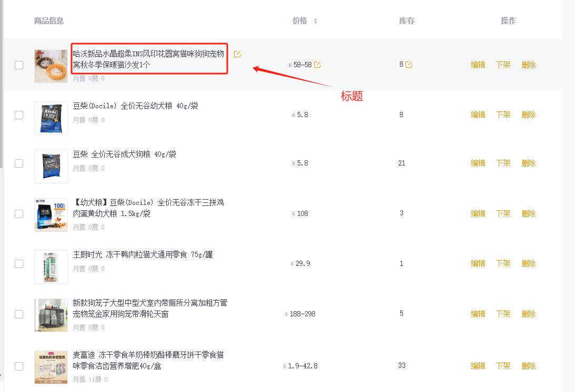The height and width of the screenshot is (392, 575).
Task: Click the descending sort caret beside 价格 header
Action: [x=316, y=22]
